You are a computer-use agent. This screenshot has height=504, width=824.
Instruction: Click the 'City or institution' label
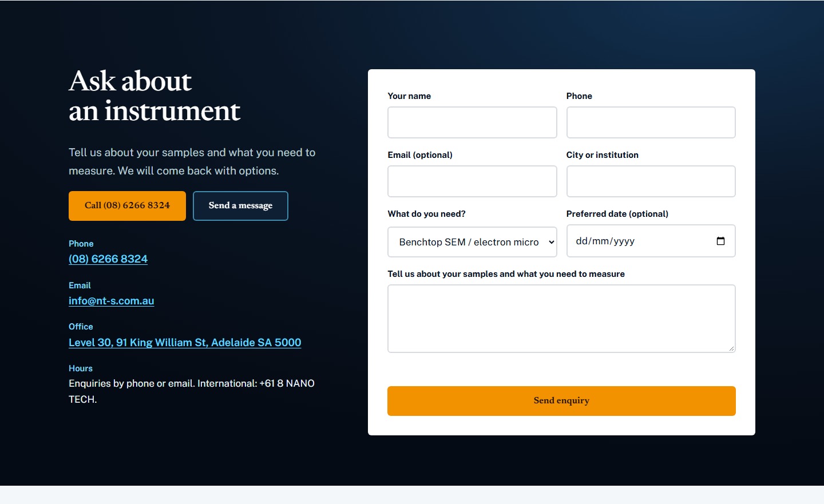603,155
